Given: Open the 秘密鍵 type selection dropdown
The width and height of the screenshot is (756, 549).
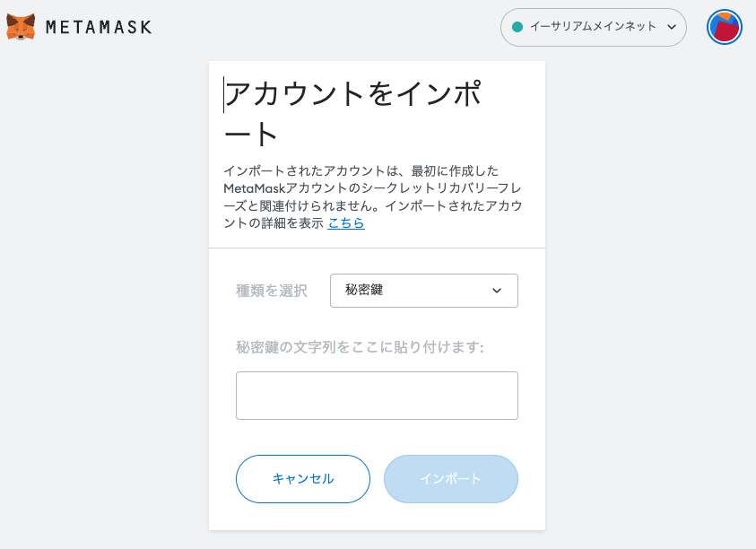Looking at the screenshot, I should coord(423,291).
